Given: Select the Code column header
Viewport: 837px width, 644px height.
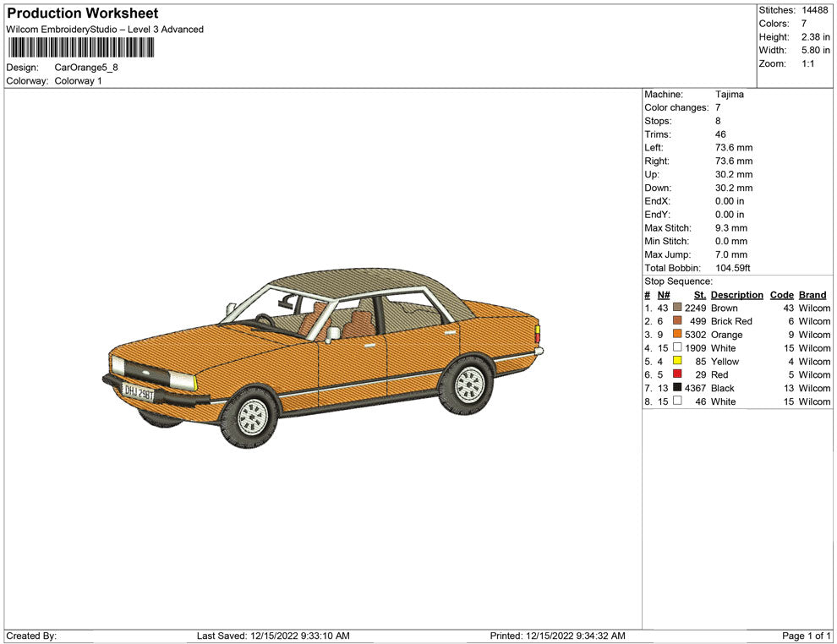Looking at the screenshot, I should pyautogui.click(x=781, y=295).
